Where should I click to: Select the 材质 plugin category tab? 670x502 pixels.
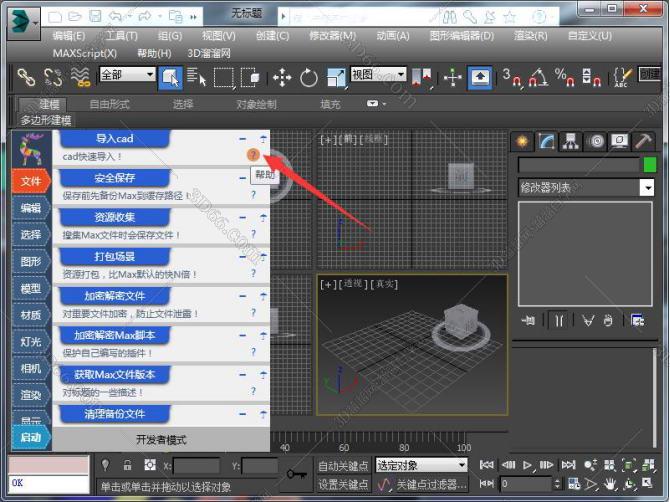point(31,315)
